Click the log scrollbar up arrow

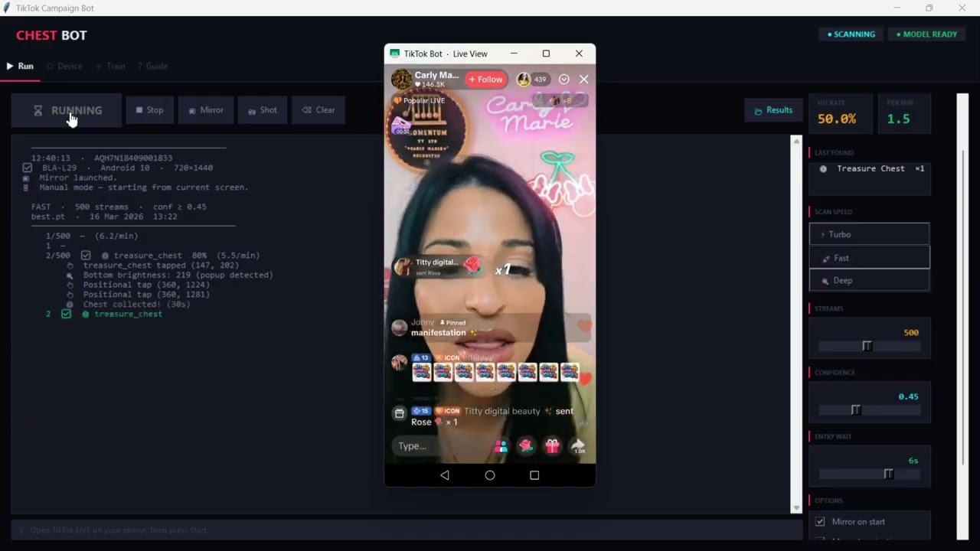pyautogui.click(x=795, y=141)
